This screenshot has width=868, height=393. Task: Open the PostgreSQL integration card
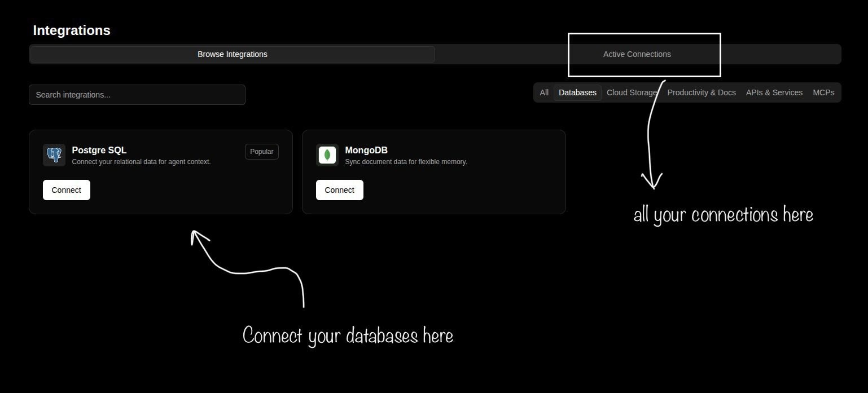pyautogui.click(x=161, y=172)
